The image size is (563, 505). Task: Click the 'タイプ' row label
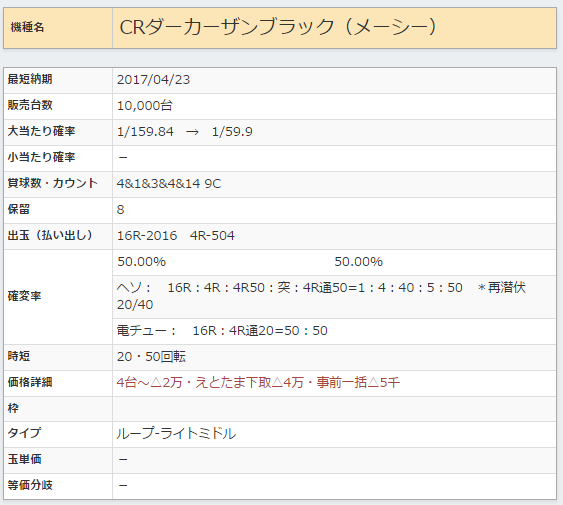pos(24,434)
